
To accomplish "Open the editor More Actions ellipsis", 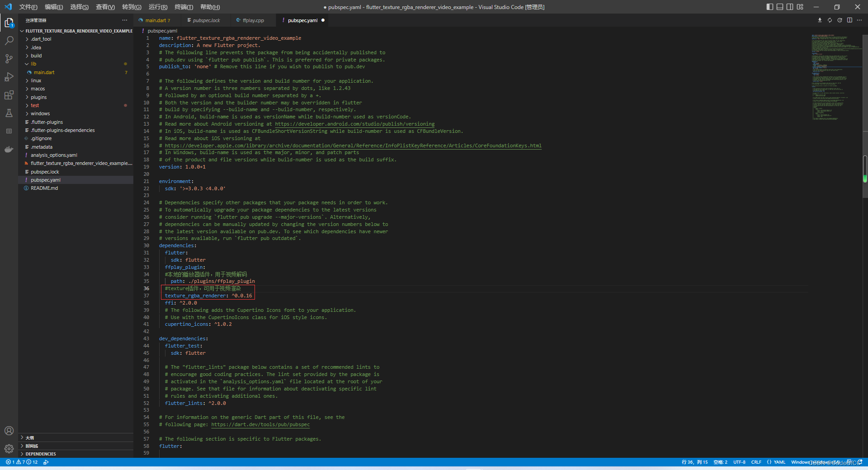I will tap(859, 20).
